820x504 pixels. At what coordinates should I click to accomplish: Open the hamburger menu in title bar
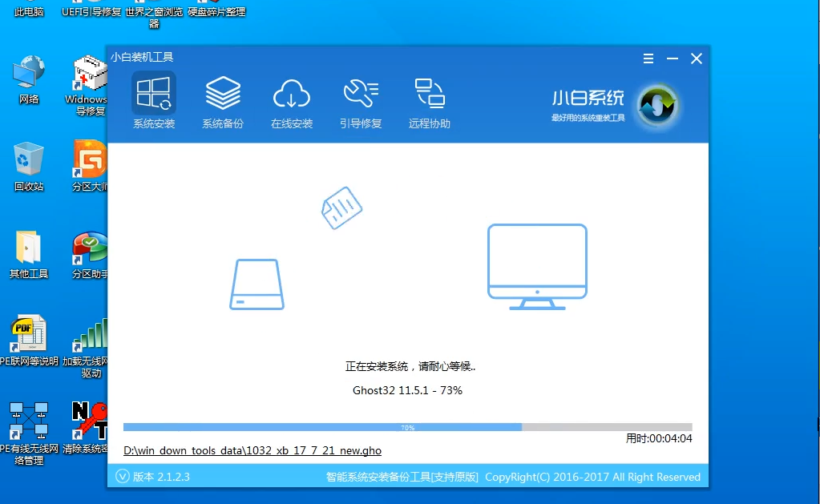pos(648,58)
